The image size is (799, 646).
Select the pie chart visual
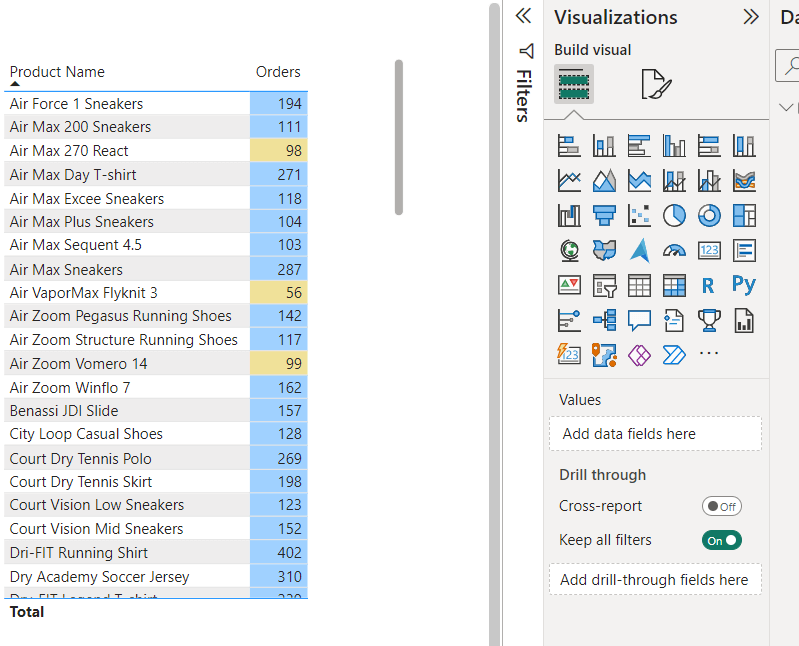674,216
